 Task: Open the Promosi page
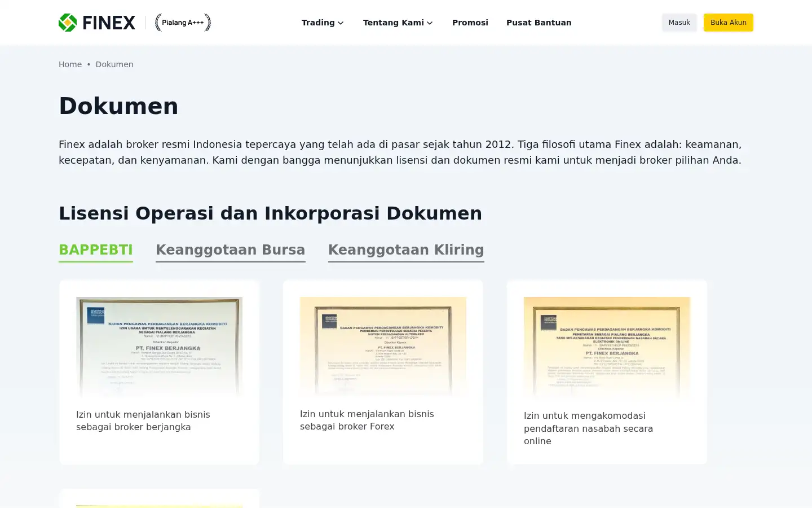click(x=470, y=23)
